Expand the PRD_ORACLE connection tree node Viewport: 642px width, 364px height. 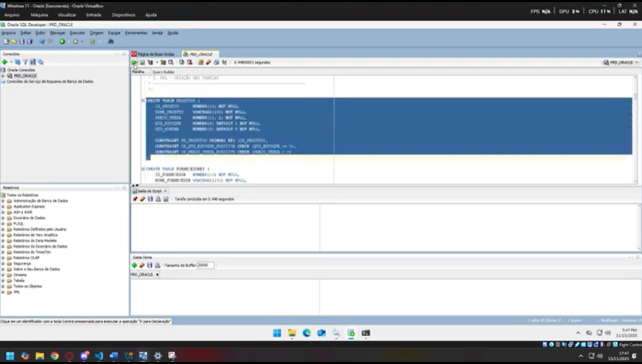[3, 76]
